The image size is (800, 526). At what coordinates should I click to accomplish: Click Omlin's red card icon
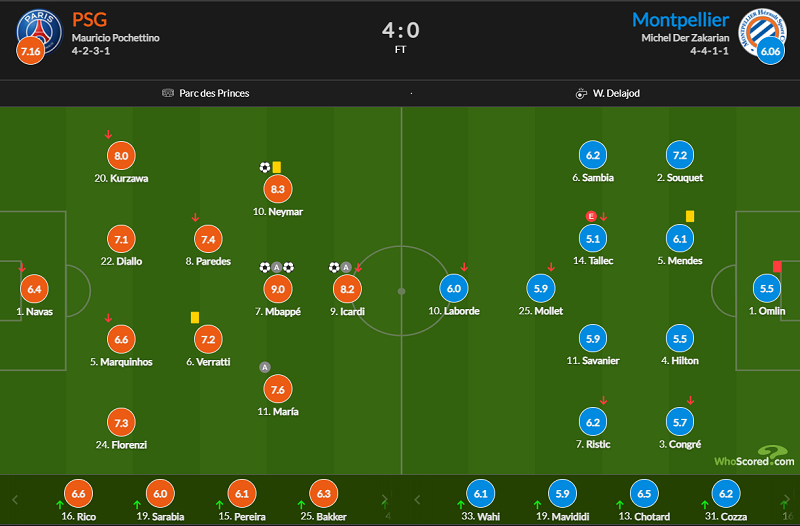[777, 266]
